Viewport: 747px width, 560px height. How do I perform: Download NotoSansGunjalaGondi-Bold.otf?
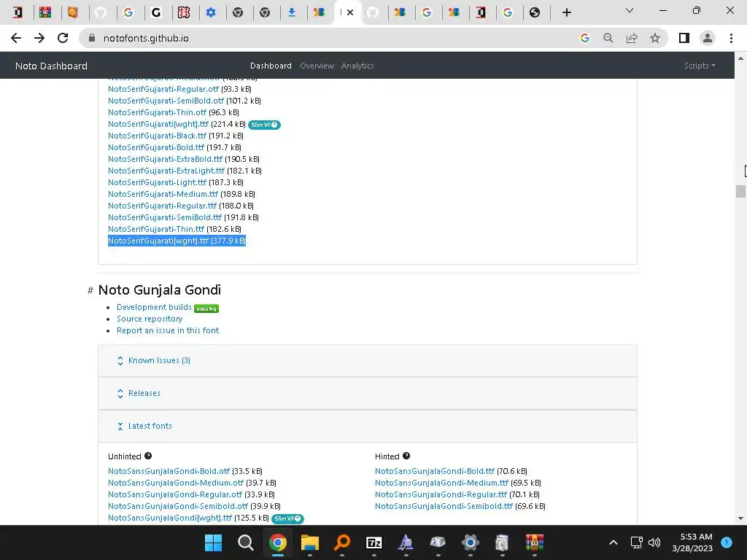[169, 472]
